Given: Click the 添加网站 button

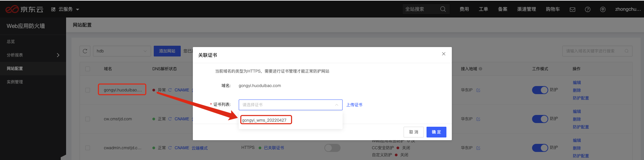Looking at the screenshot, I should point(167,51).
